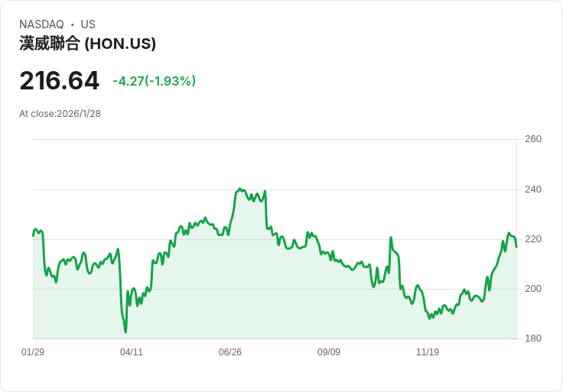Click the US market label
The height and width of the screenshot is (392, 563).
click(x=88, y=24)
